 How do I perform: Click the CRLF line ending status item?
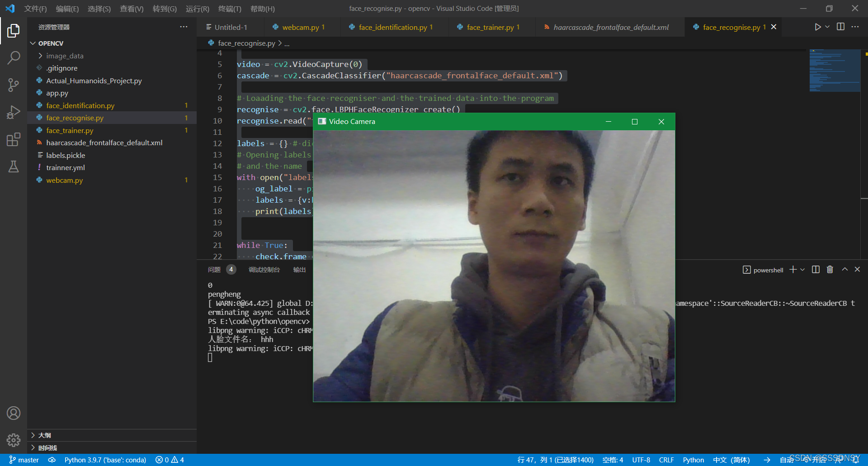[666, 460]
